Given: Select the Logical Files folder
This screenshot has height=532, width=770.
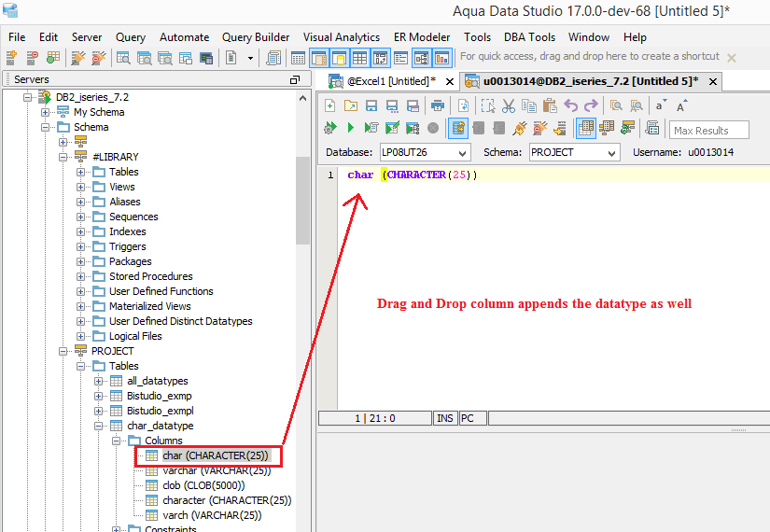Looking at the screenshot, I should (x=135, y=337).
